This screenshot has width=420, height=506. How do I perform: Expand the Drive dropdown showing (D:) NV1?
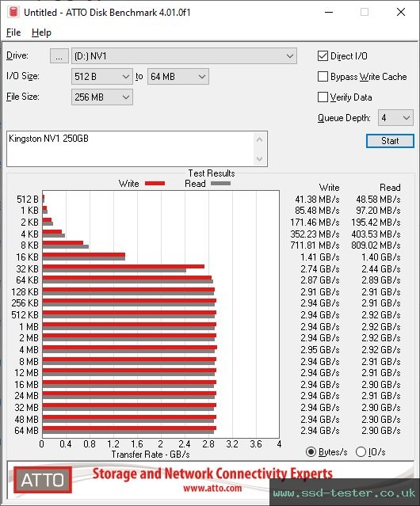(184, 56)
